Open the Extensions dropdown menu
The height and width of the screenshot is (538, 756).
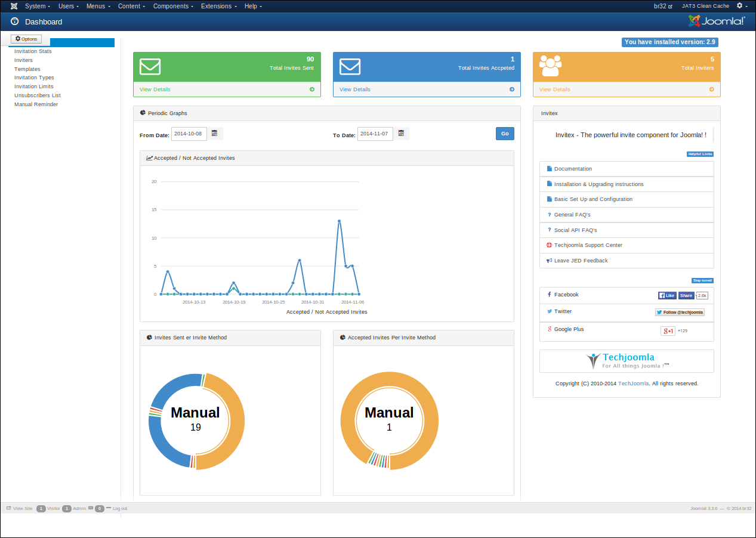tap(218, 6)
